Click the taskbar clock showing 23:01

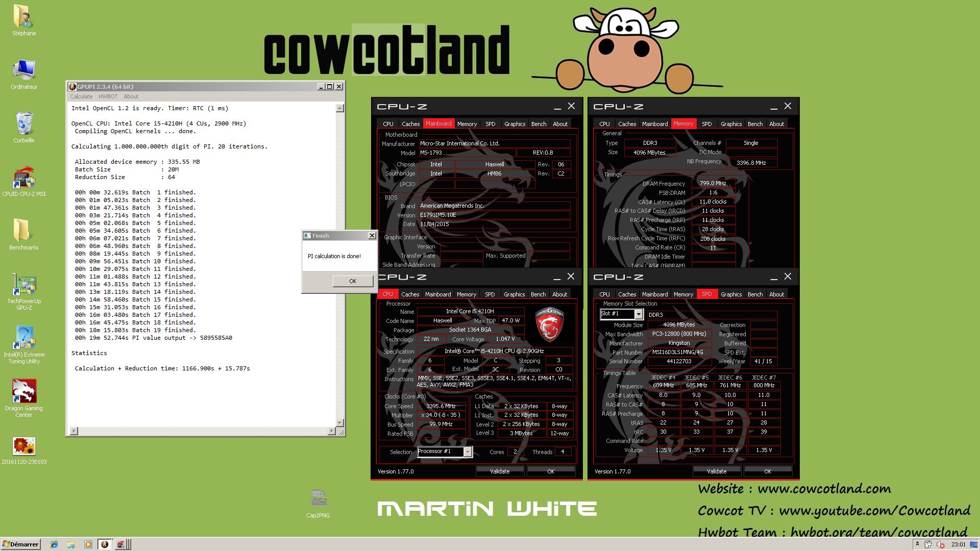click(x=958, y=544)
